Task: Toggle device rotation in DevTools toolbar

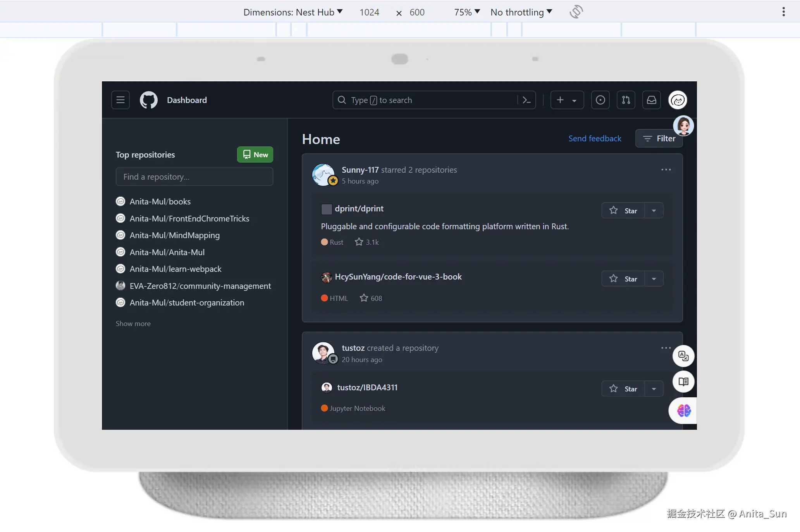Action: [576, 12]
